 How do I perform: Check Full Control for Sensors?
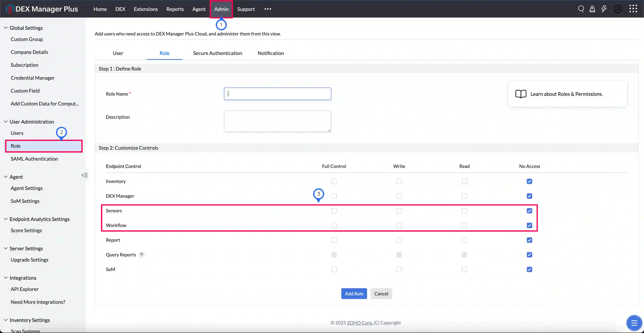click(x=334, y=211)
